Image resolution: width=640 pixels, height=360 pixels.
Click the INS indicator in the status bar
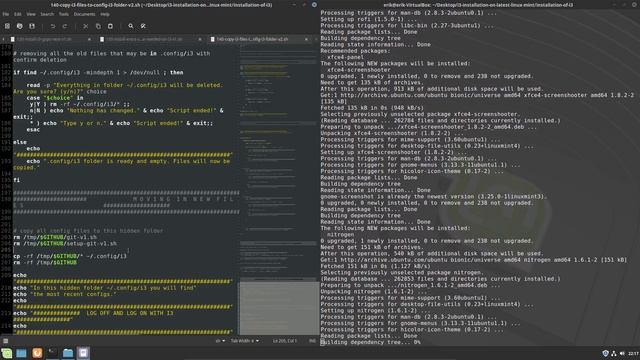click(x=312, y=341)
